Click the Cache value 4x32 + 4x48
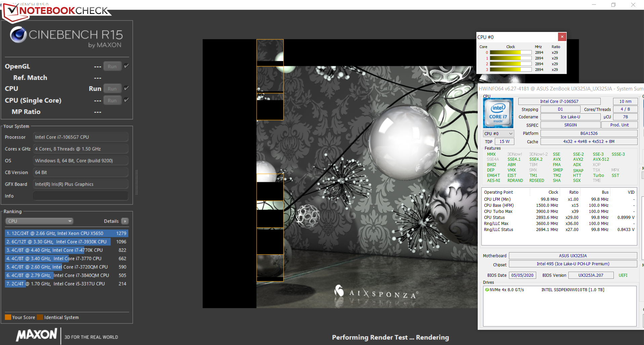Image resolution: width=644 pixels, height=345 pixels. pyautogui.click(x=589, y=142)
